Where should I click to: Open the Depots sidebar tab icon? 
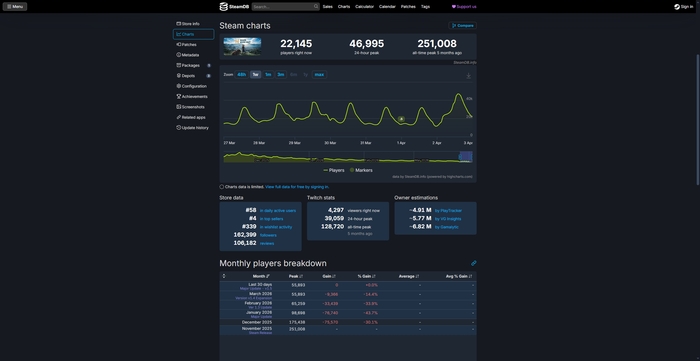click(179, 76)
